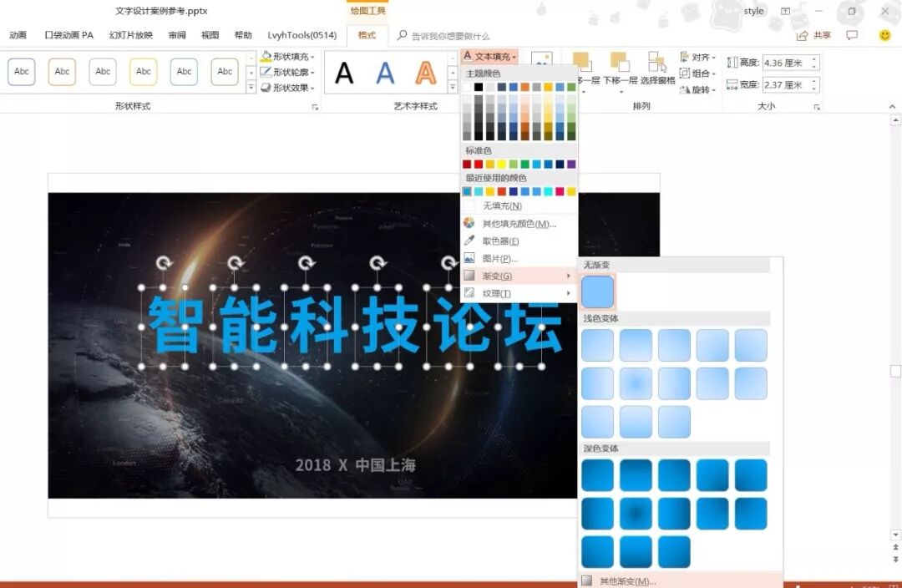Pick the purple standard color swatch
This screenshot has width=902, height=588.
[571, 164]
